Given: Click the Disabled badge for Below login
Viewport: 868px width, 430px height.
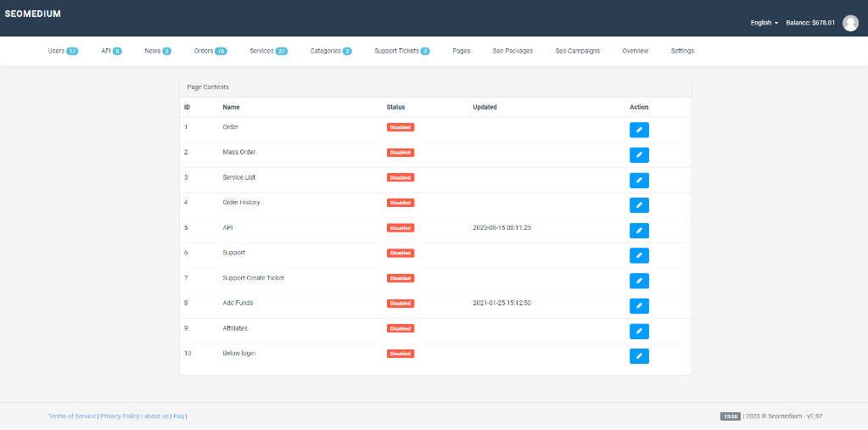Looking at the screenshot, I should tap(400, 354).
